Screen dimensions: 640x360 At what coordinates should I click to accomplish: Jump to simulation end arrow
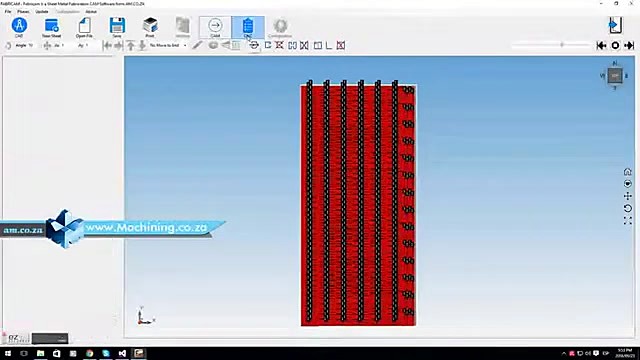629,45
